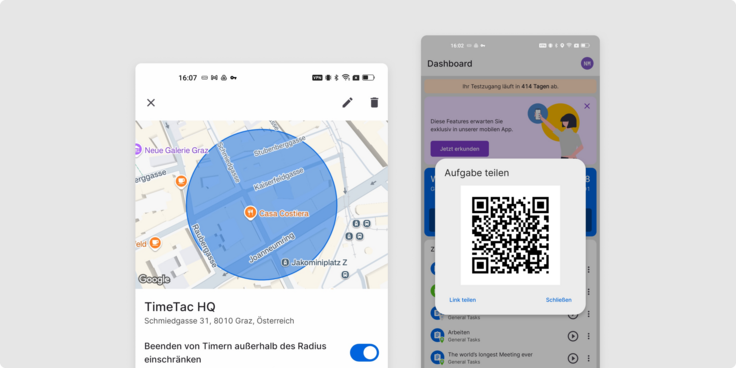Tap the phone illustration icon in promo banner
736x368 pixels.
pyautogui.click(x=537, y=114)
